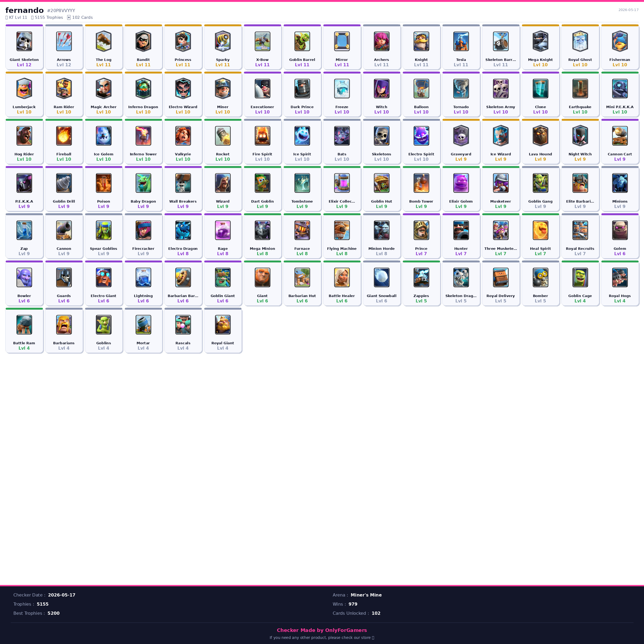The width and height of the screenshot is (644, 644).
Task: Click the Furnace card icon
Action: pos(302,230)
